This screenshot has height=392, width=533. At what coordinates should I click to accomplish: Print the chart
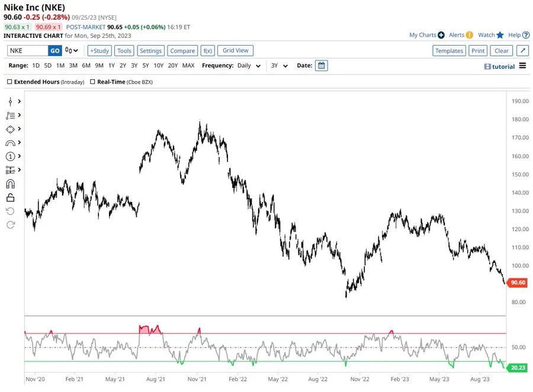478,51
